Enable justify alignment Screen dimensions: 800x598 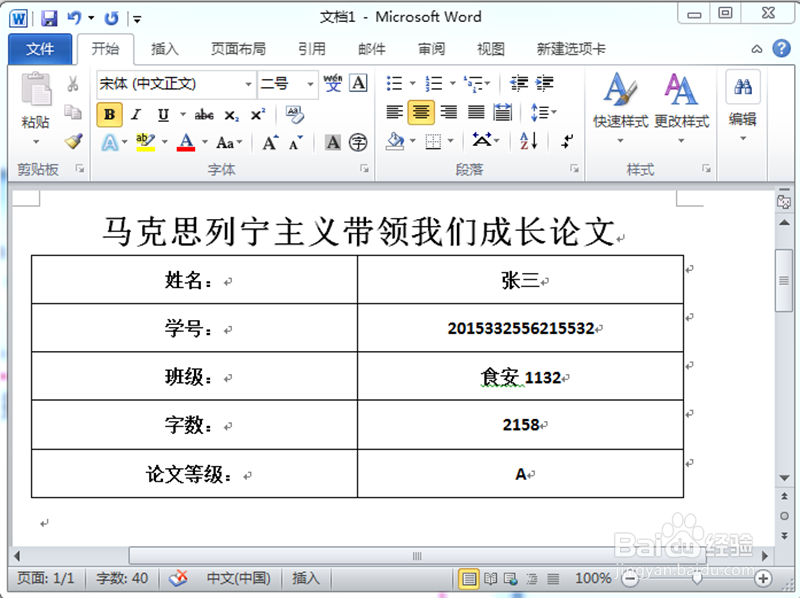point(476,110)
